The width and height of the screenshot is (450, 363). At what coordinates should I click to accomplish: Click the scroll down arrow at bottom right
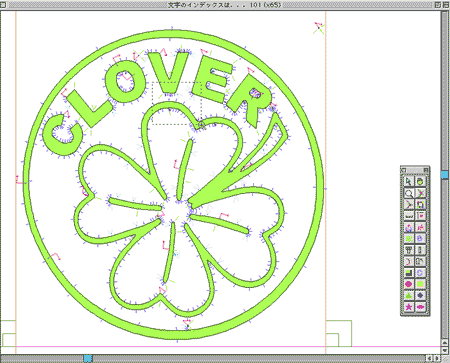[x=445, y=350]
